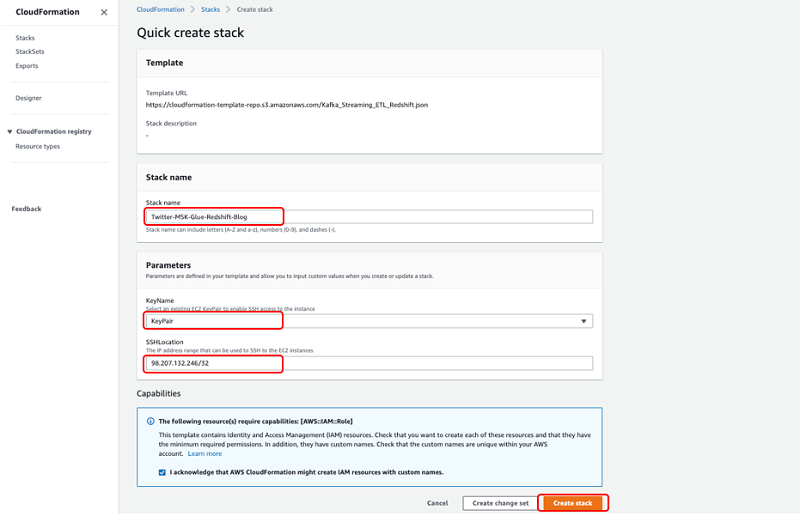Click the CloudFormation sidebar title
800x516 pixels.
point(47,12)
